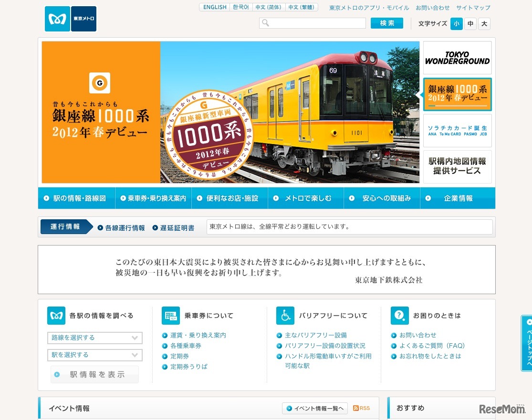The width and height of the screenshot is (532, 420).
Task: Open 東京メトロのアプリ・モバイル link
Action: [x=369, y=8]
